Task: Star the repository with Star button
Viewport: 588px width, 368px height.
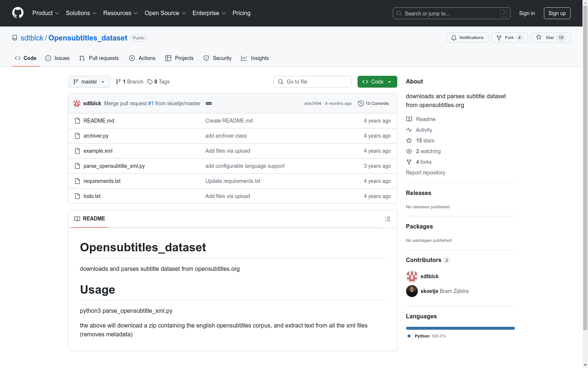Action: click(x=551, y=38)
